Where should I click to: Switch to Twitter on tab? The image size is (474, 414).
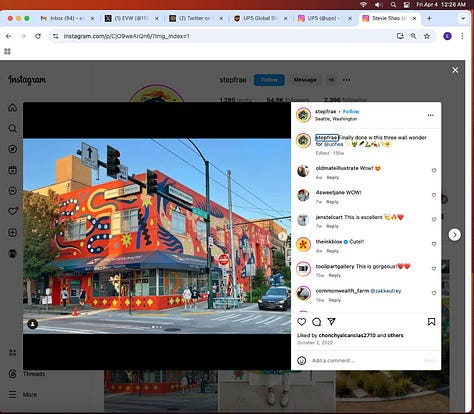pyautogui.click(x=196, y=18)
